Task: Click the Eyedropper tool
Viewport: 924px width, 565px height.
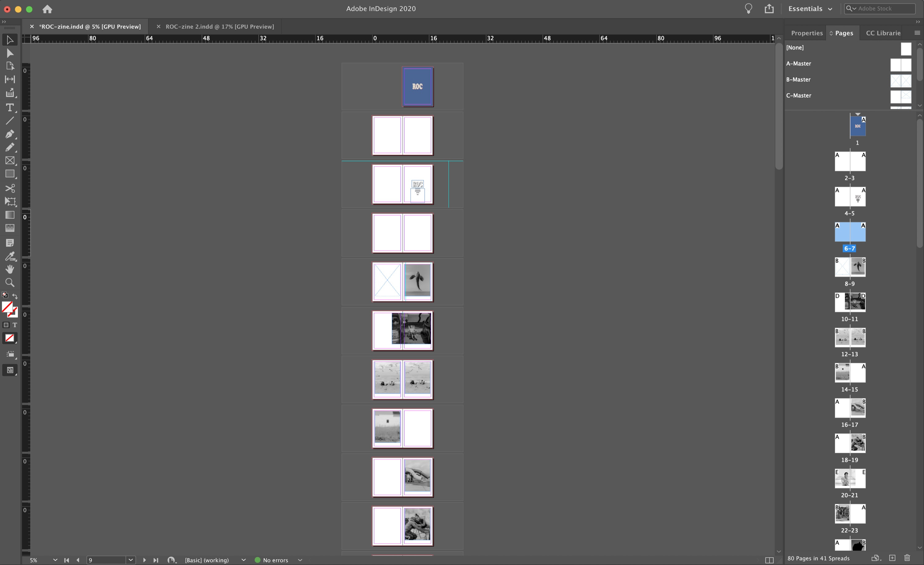Action: pyautogui.click(x=10, y=256)
